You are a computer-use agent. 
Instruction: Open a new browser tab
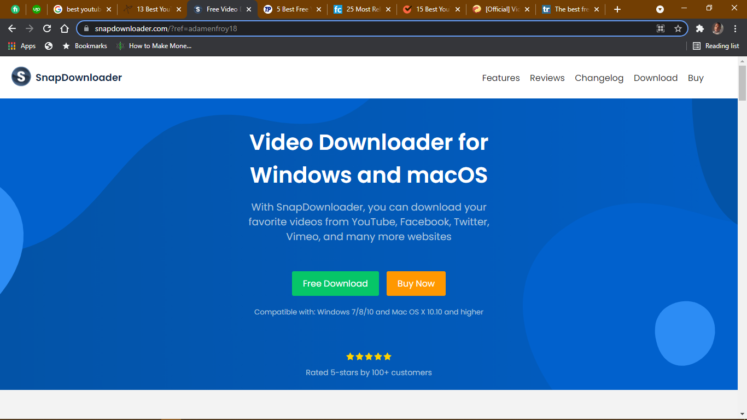pyautogui.click(x=617, y=9)
